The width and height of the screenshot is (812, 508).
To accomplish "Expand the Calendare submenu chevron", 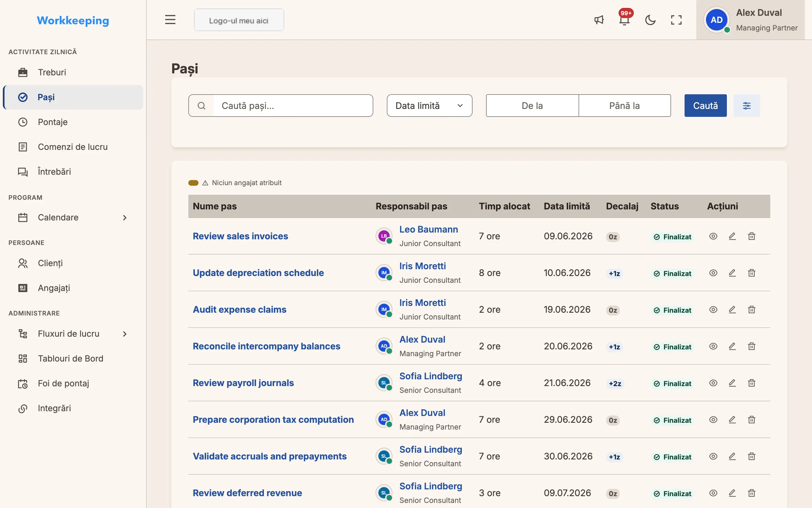I will coord(125,217).
